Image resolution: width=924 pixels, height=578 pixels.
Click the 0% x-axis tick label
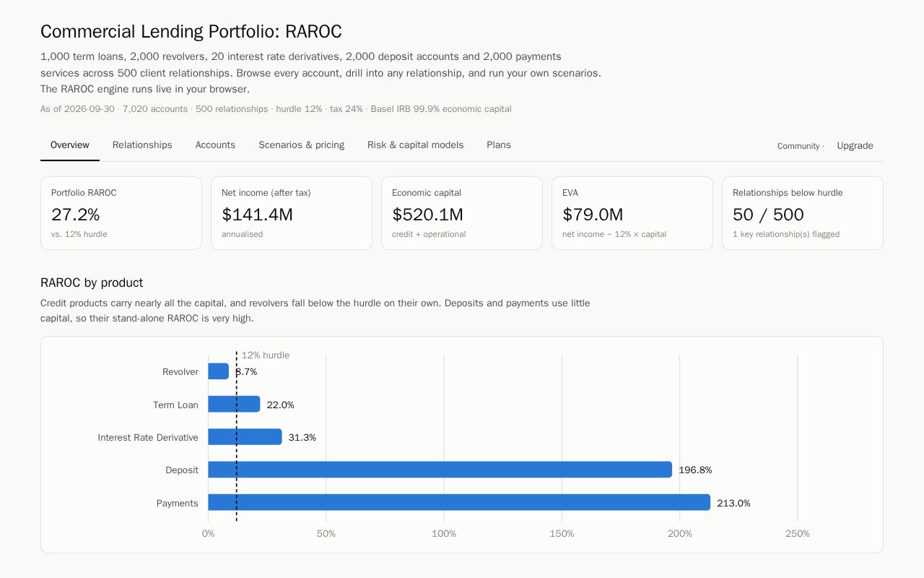(x=208, y=534)
